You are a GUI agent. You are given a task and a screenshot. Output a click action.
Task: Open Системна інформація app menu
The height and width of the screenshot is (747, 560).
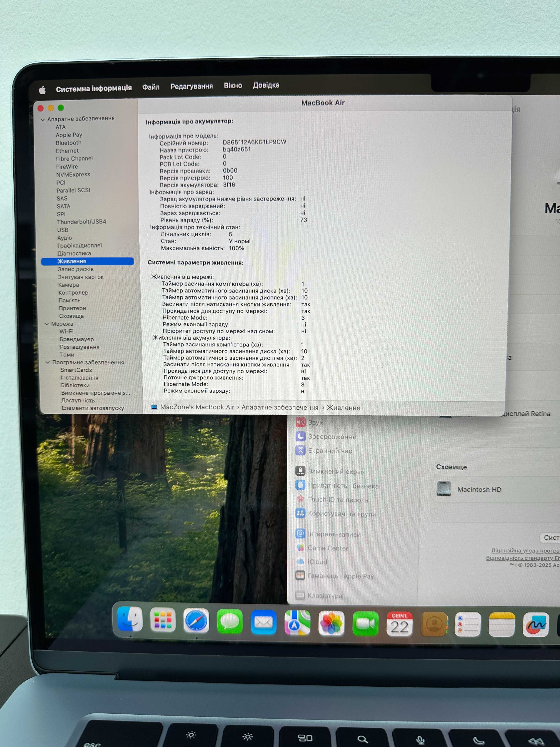point(94,89)
